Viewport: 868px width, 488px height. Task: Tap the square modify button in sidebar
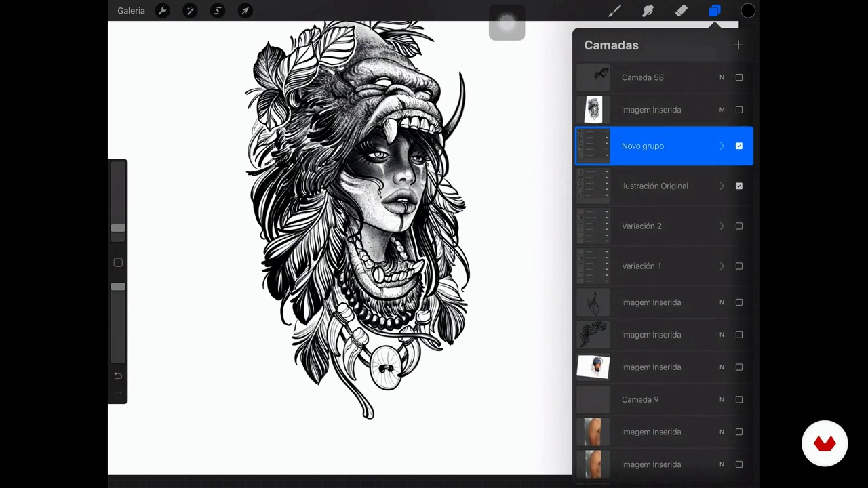[x=118, y=262]
